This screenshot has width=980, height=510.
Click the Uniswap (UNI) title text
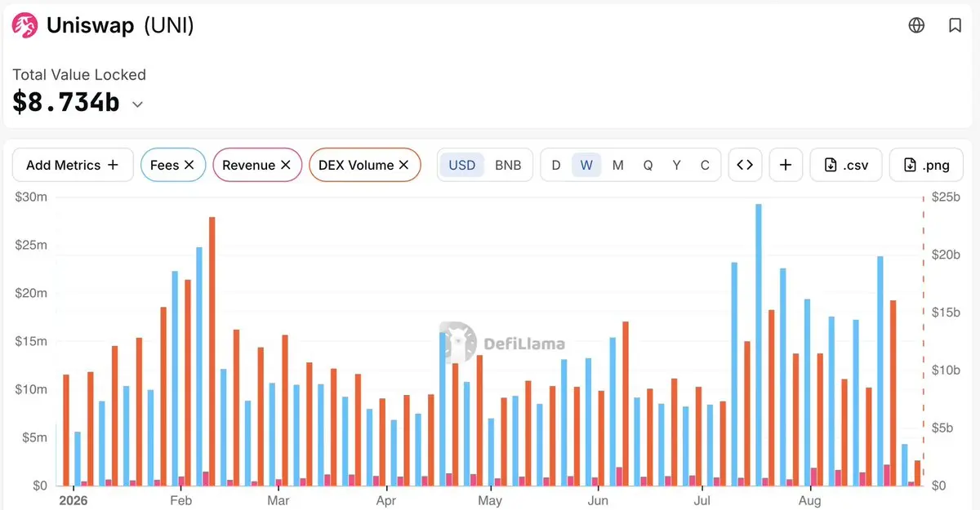[120, 25]
